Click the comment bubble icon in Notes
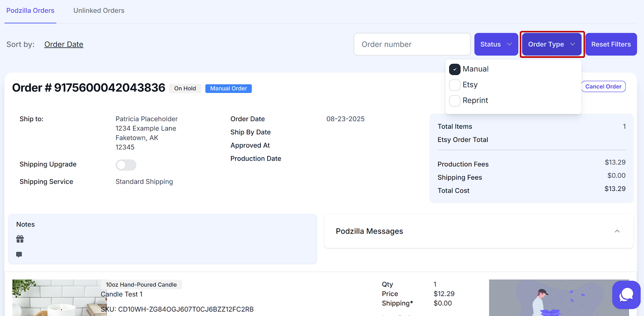Viewport: 644px width, 316px height. tap(19, 254)
